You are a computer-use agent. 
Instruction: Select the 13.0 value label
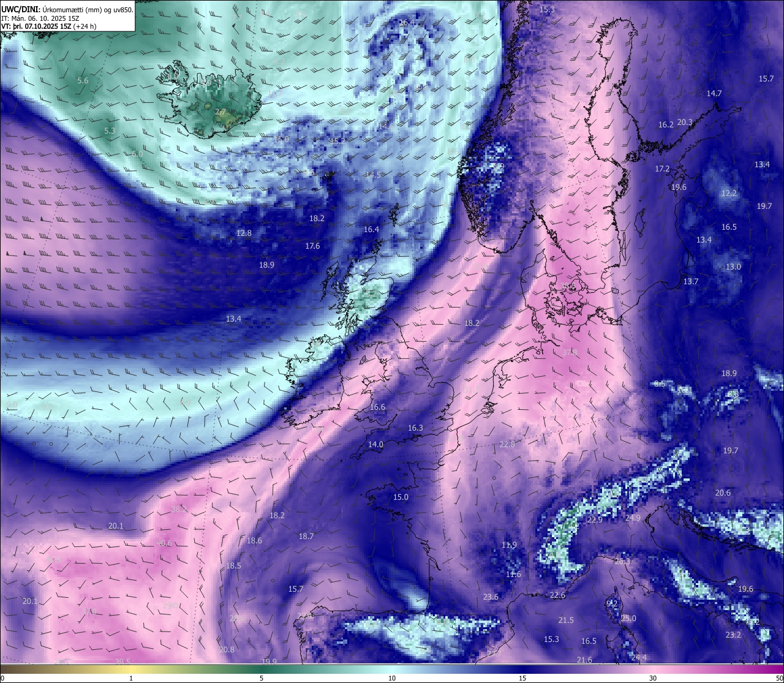tap(733, 267)
